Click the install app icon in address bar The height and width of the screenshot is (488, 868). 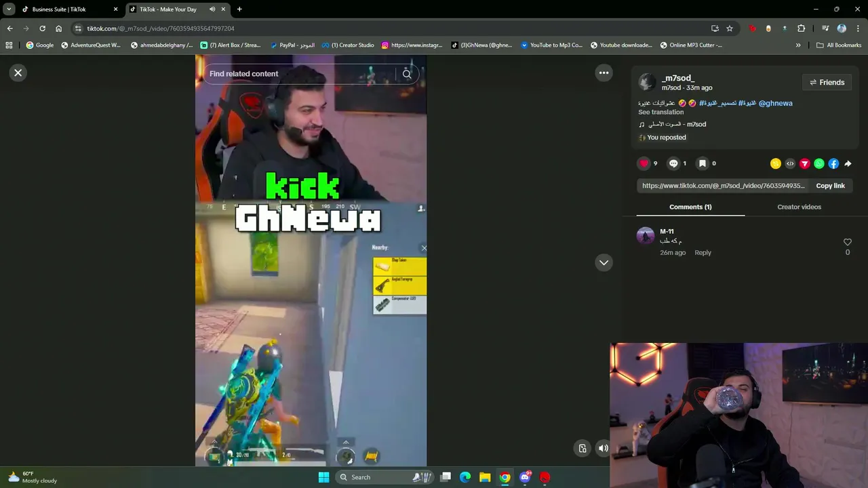pos(715,28)
